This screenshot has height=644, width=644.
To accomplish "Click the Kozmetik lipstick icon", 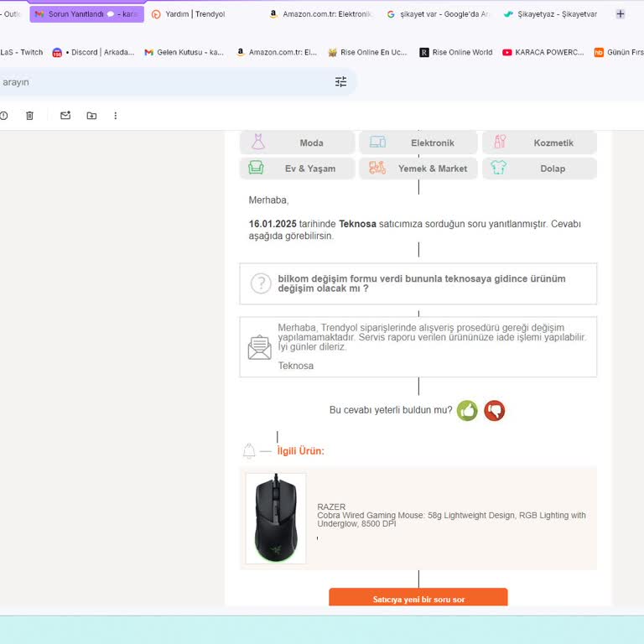I will [x=500, y=142].
